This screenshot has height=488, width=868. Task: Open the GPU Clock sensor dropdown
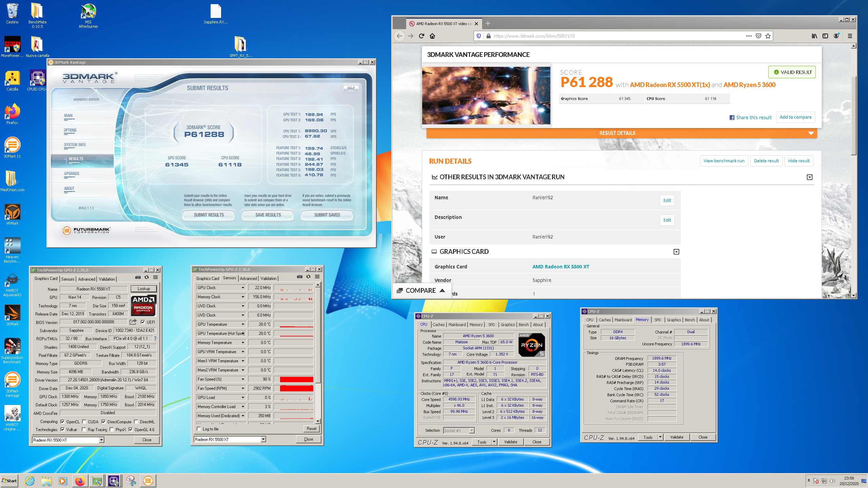click(x=243, y=288)
